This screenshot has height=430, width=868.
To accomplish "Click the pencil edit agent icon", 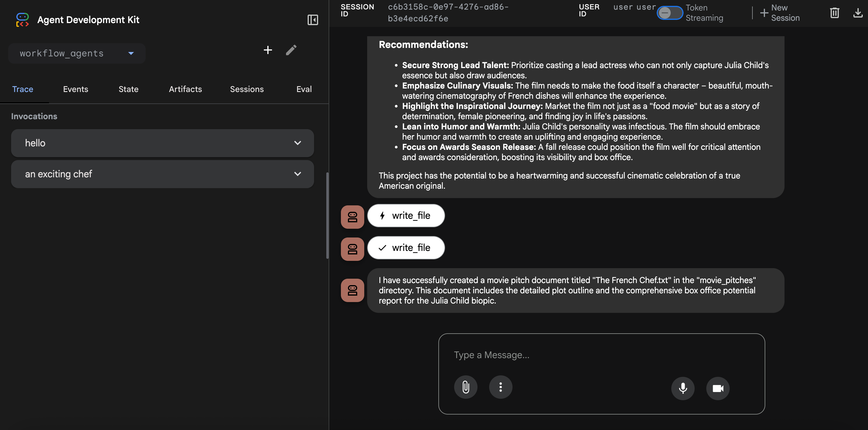I will click(x=291, y=50).
